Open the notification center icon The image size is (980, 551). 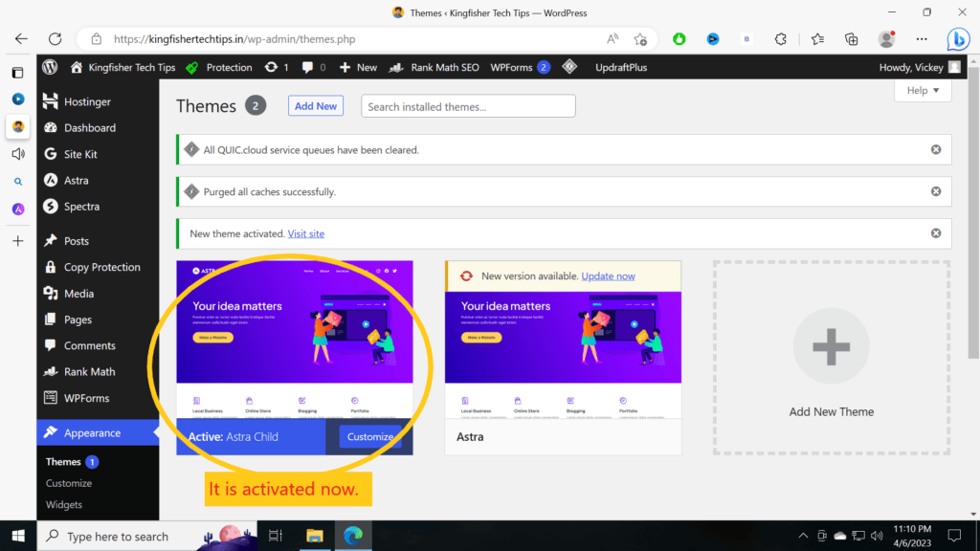954,536
